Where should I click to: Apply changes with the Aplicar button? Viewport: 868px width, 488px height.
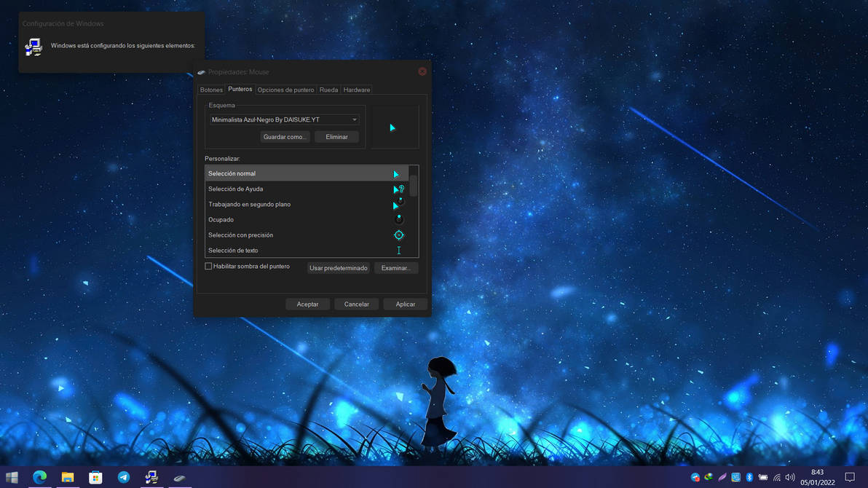(x=405, y=304)
